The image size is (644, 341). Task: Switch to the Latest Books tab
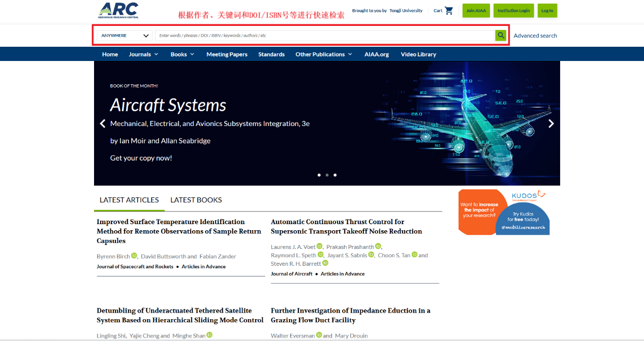(x=196, y=200)
